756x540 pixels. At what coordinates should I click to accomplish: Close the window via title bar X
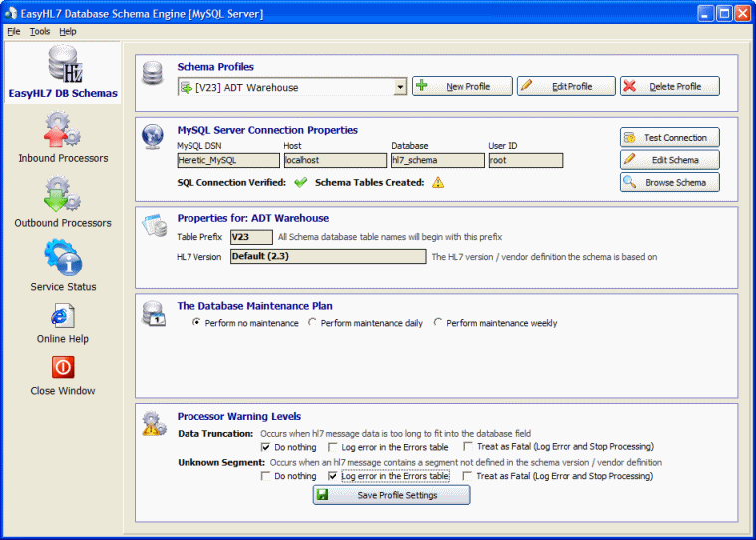coord(742,14)
